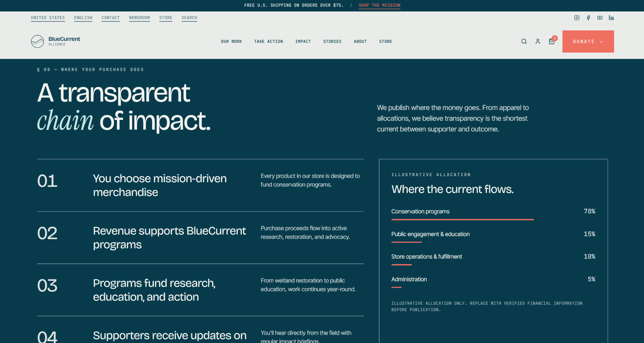Viewport: 644px width, 343px height.
Task: Follow the Shop the Mission link
Action: pyautogui.click(x=379, y=5)
